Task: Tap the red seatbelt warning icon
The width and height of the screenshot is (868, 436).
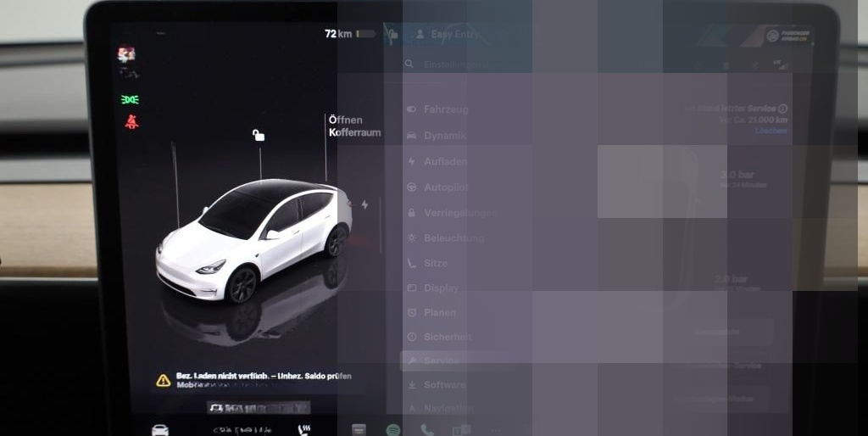Action: (131, 122)
